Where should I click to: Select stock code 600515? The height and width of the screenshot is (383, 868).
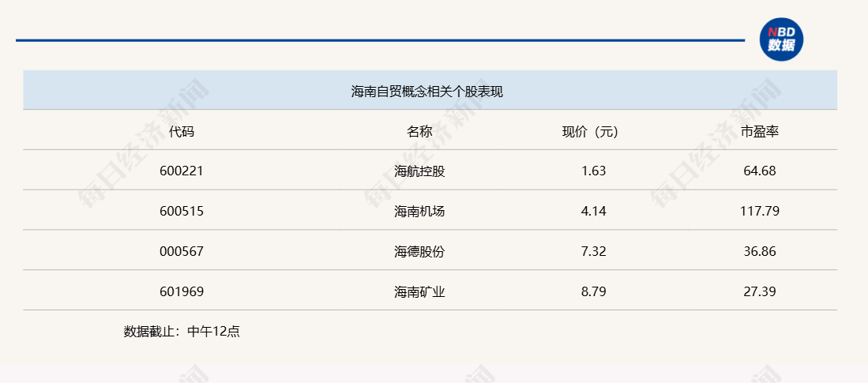click(x=182, y=211)
